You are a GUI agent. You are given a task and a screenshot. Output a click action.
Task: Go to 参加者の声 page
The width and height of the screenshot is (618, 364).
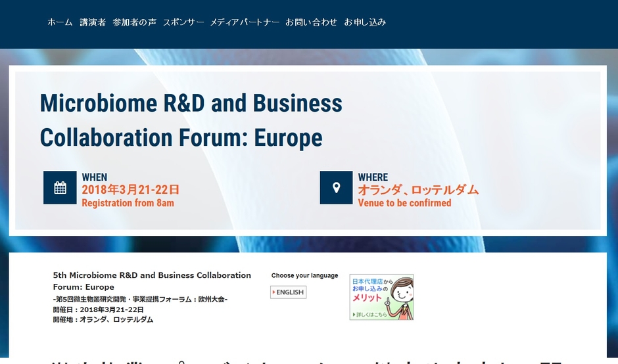point(134,22)
